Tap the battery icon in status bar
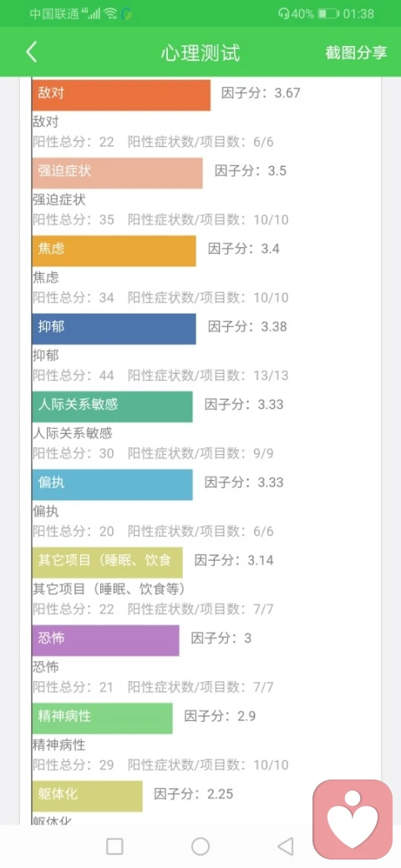The image size is (401, 868). click(328, 13)
